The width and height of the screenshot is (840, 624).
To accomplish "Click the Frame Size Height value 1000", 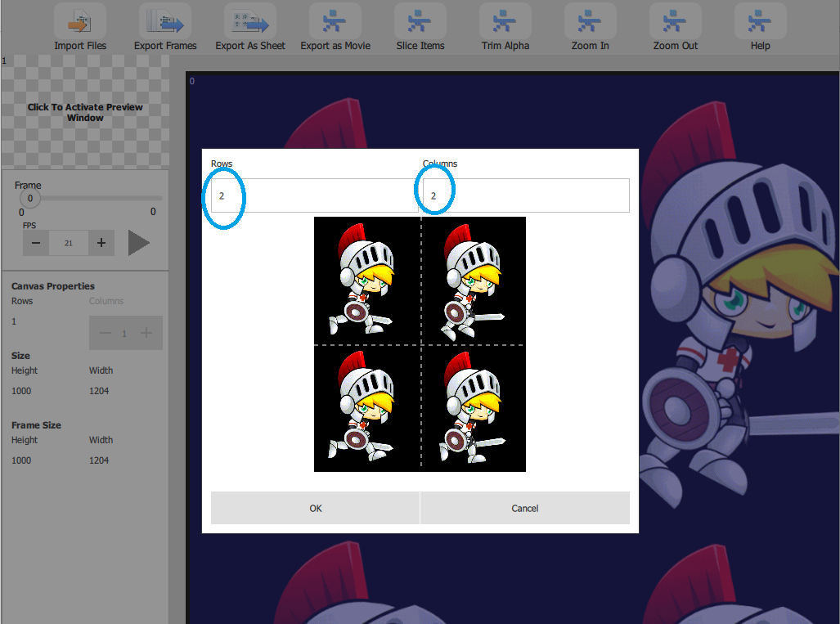I will coord(21,460).
